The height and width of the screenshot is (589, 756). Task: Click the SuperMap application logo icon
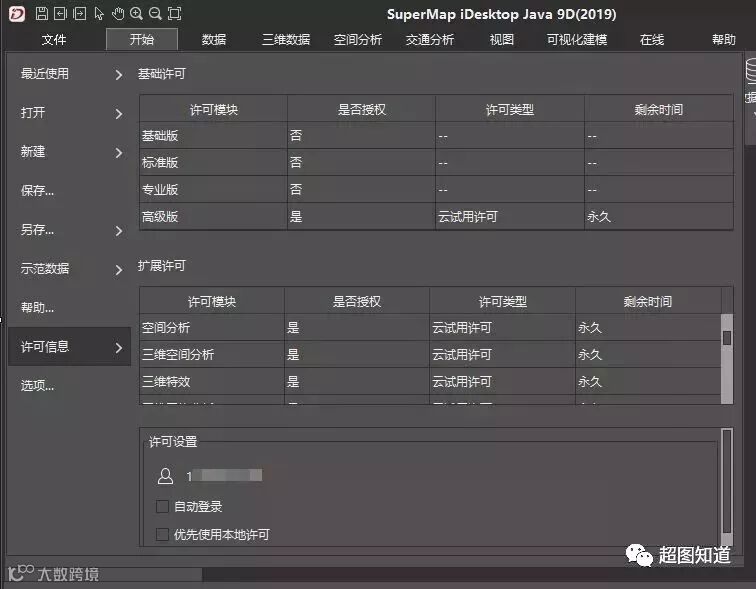pos(17,13)
